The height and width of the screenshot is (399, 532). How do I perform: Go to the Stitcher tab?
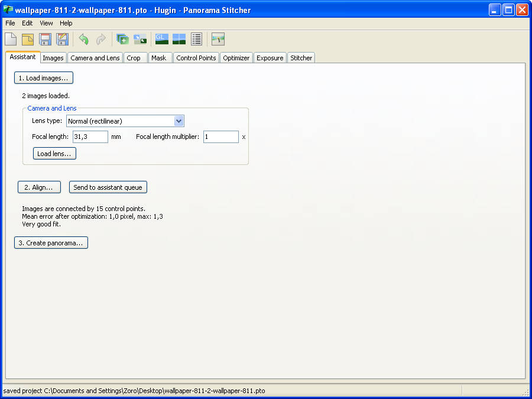(301, 58)
